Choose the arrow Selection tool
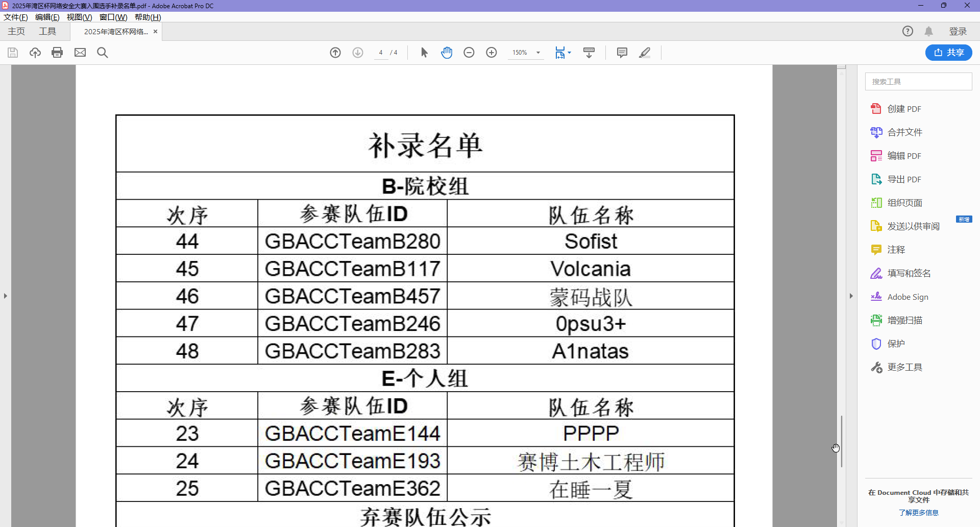980x527 pixels. pyautogui.click(x=424, y=53)
